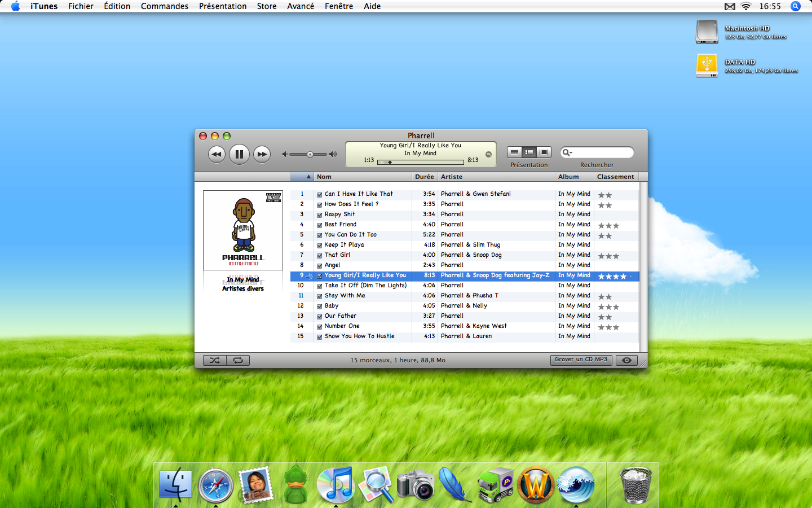Click the Wi-Fi status icon

pyautogui.click(x=746, y=6)
